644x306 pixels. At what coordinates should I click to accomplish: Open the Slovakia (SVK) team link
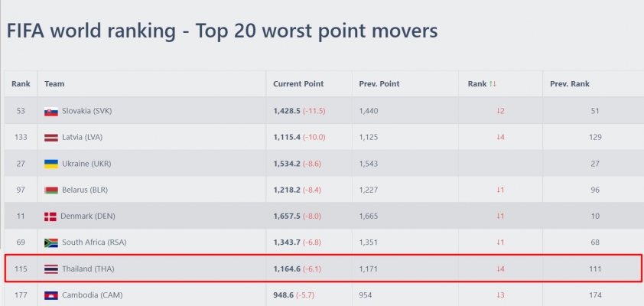tap(86, 111)
